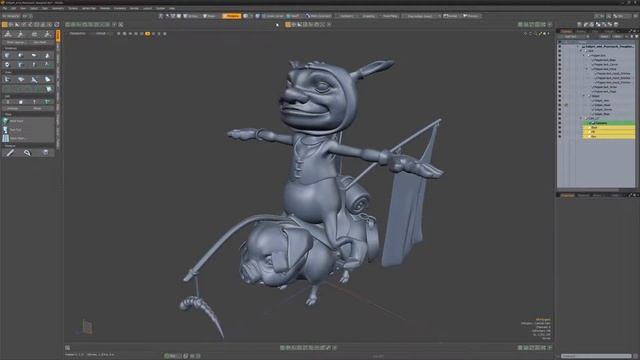The width and height of the screenshot is (640, 360).
Task: Open the Work Plane dropdown in top toolbar
Action: [318, 16]
